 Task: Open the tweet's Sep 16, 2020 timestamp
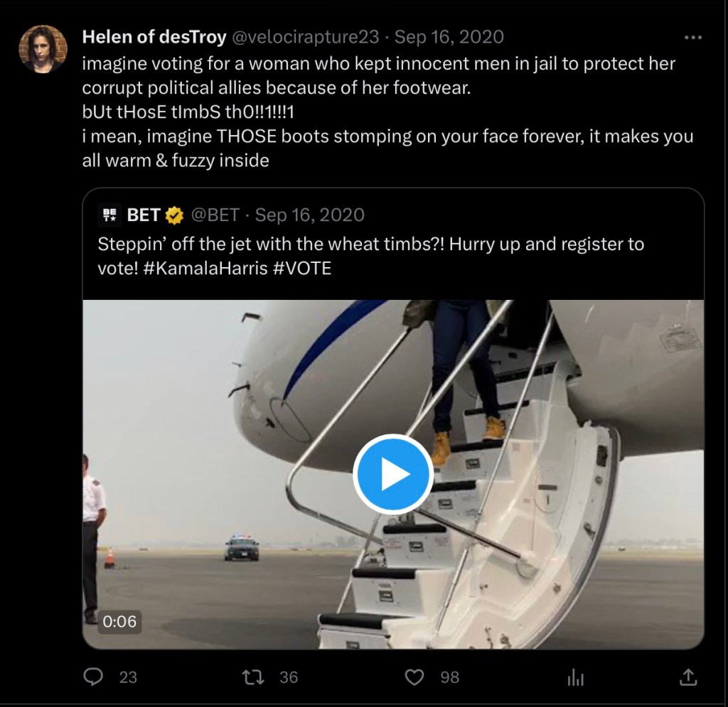pos(449,36)
